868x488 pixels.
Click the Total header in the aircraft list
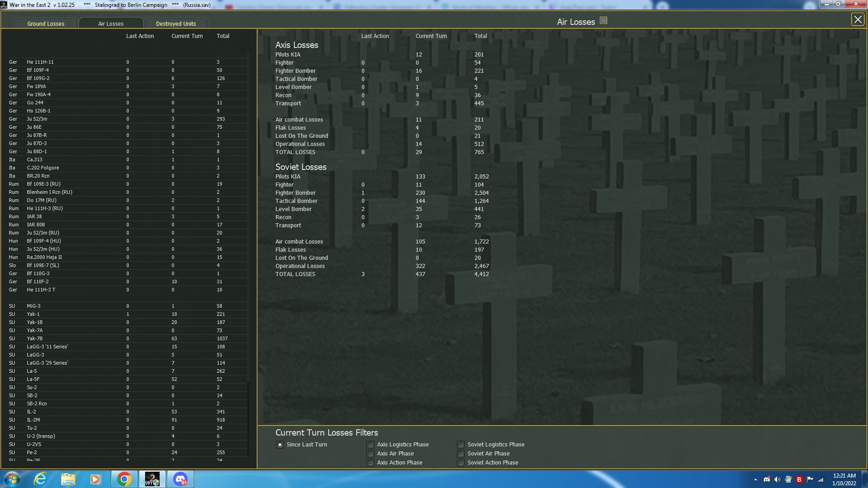pos(223,36)
